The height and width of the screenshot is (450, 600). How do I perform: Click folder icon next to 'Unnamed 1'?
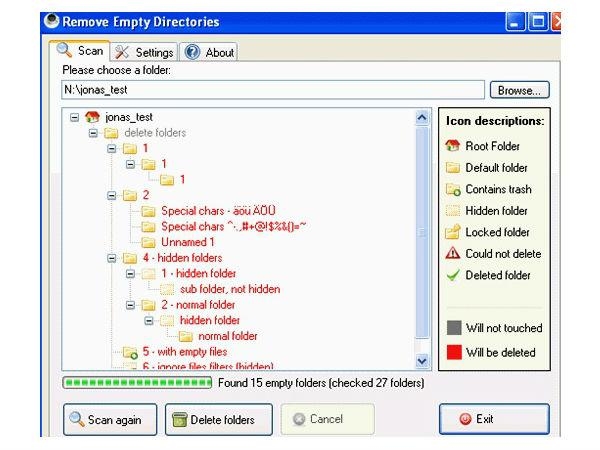click(x=148, y=242)
